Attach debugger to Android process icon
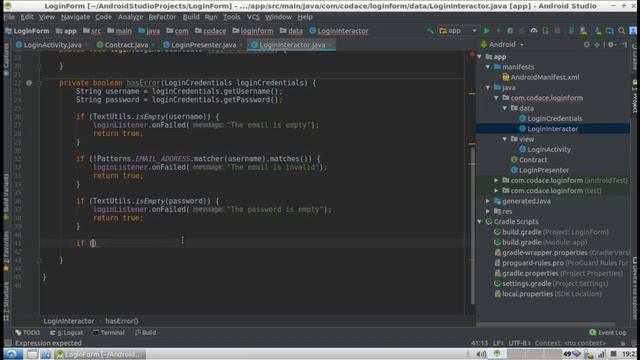The height and width of the screenshot is (360, 640). click(x=545, y=31)
